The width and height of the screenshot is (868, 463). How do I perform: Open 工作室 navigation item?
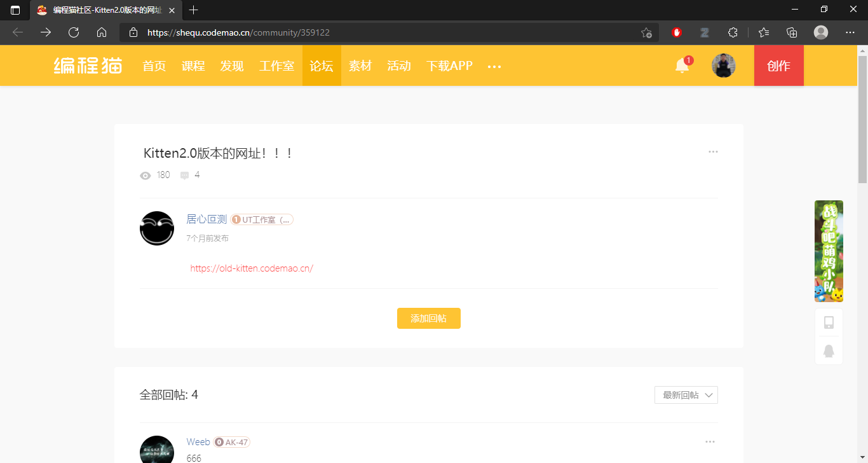pyautogui.click(x=276, y=66)
